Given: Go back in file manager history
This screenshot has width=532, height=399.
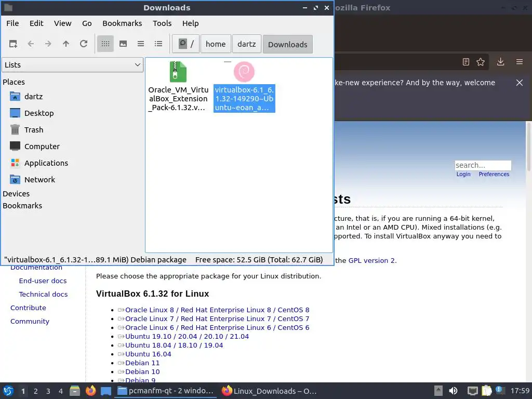Looking at the screenshot, I should click(31, 44).
